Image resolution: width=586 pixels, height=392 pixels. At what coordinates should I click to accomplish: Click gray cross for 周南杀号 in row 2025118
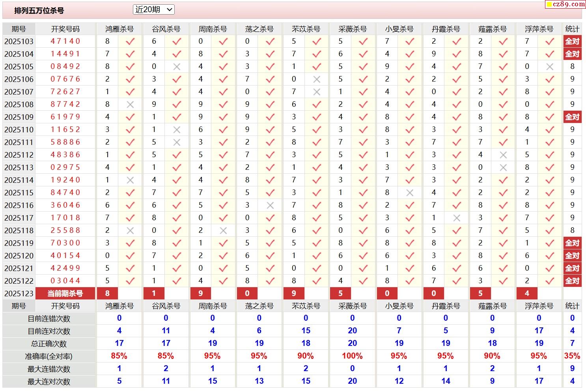click(x=223, y=230)
